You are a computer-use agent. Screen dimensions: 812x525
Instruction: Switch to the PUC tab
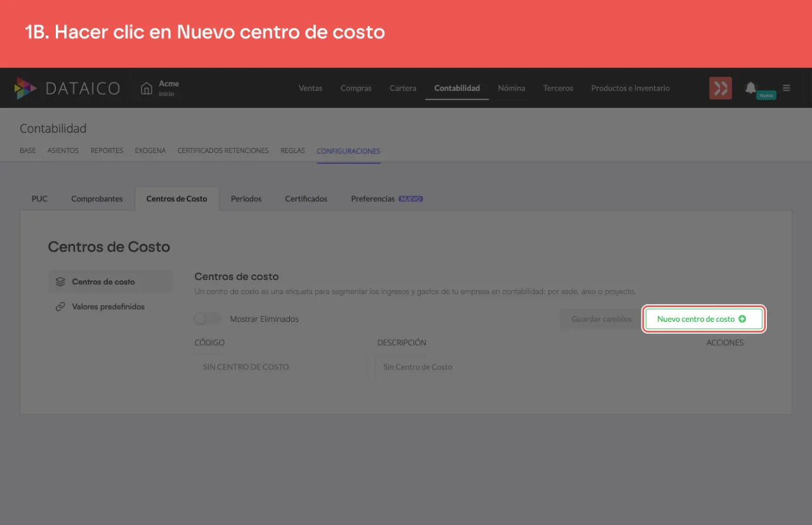tap(39, 199)
